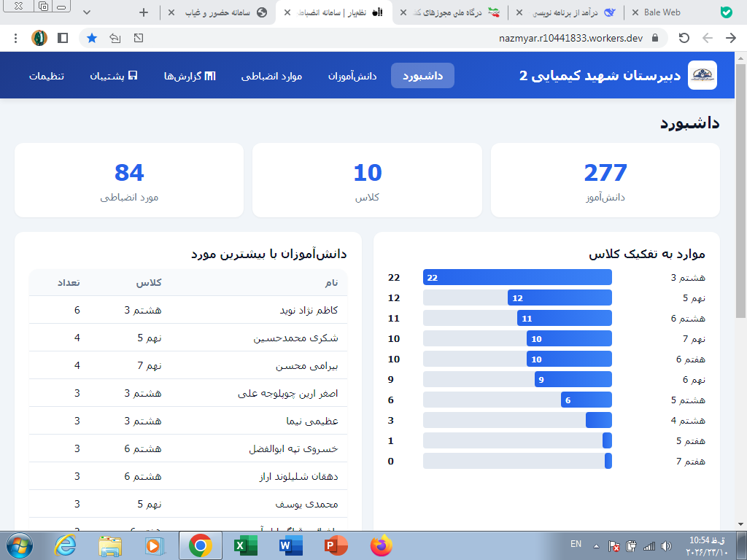The height and width of the screenshot is (560, 747).
Task: Select the 'عظیمی نیما' student name
Action: [x=312, y=421]
